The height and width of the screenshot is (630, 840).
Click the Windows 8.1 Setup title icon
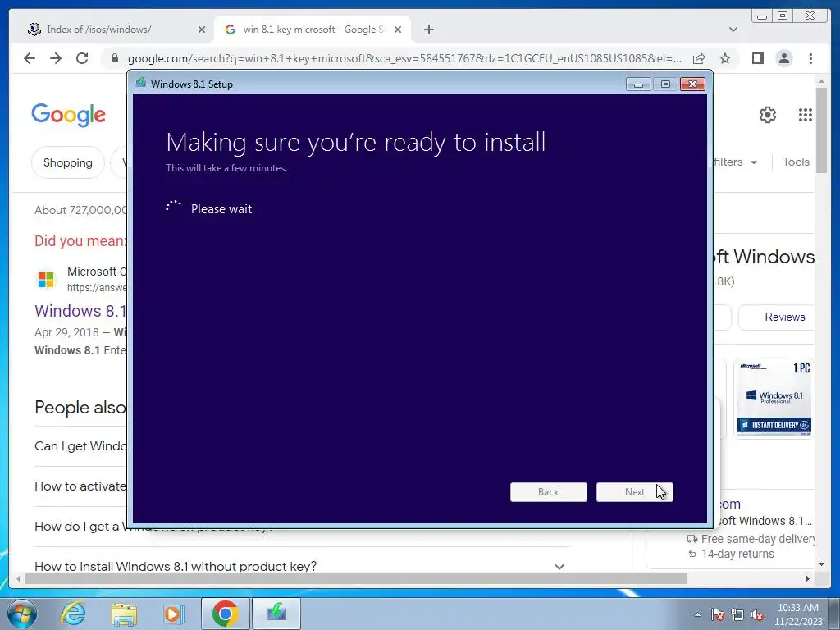click(x=141, y=83)
